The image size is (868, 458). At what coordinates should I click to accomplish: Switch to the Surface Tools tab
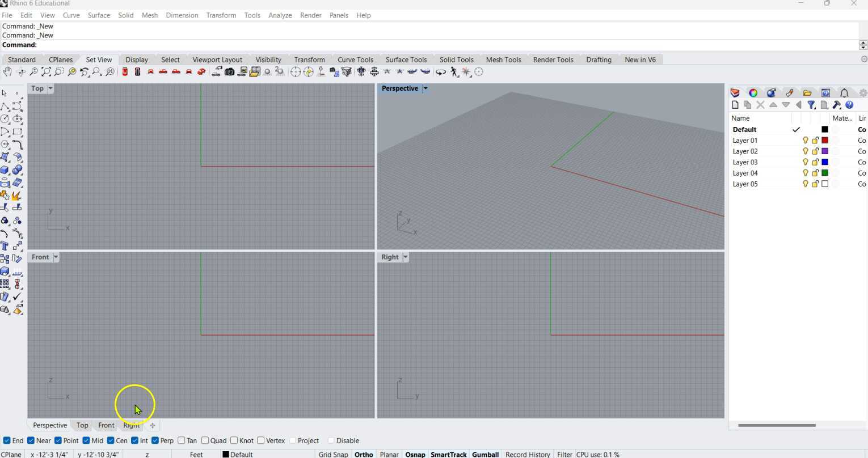tap(406, 60)
